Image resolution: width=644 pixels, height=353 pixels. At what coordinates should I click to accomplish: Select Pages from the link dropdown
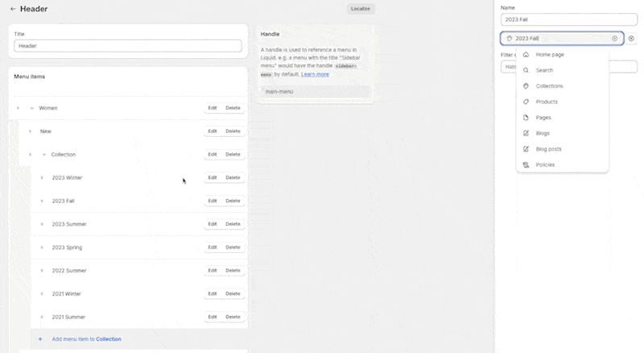(543, 118)
